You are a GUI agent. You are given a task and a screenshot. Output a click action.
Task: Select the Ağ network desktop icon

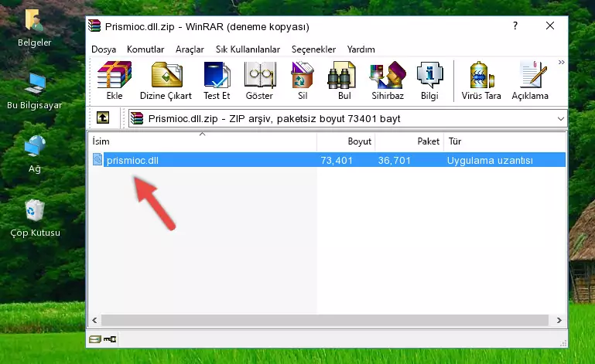[35, 154]
